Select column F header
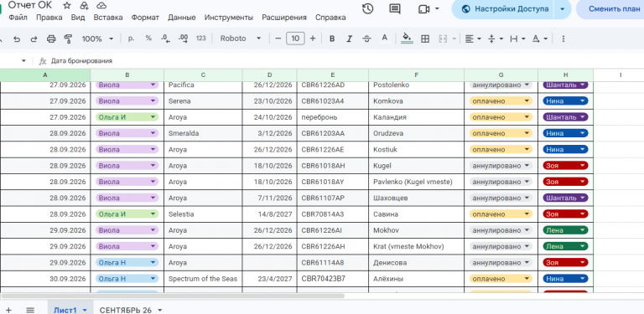This screenshot has height=314, width=644. (x=417, y=75)
